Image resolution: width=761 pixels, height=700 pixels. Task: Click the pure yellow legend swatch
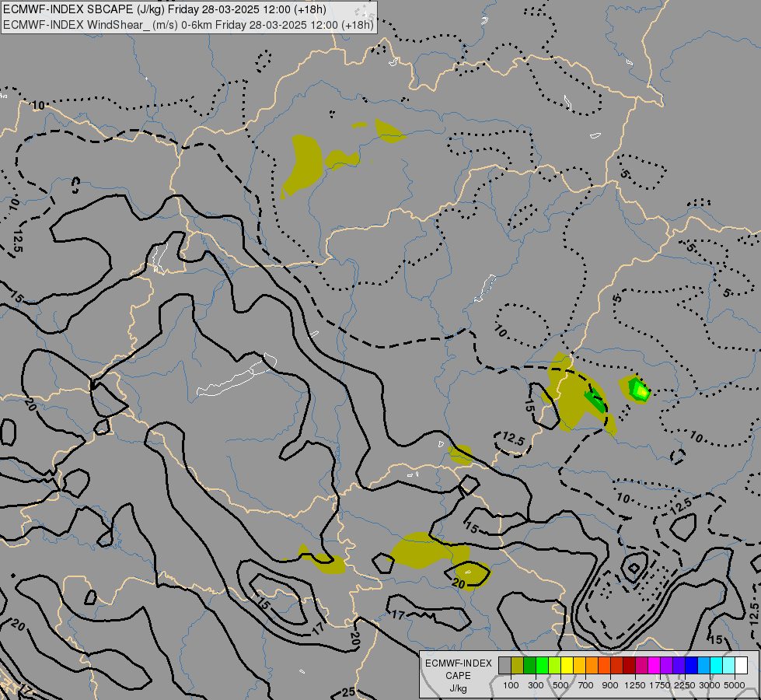[567, 665]
